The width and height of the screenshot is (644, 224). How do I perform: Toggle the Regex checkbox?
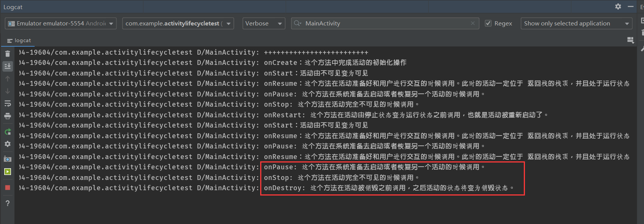(x=488, y=24)
